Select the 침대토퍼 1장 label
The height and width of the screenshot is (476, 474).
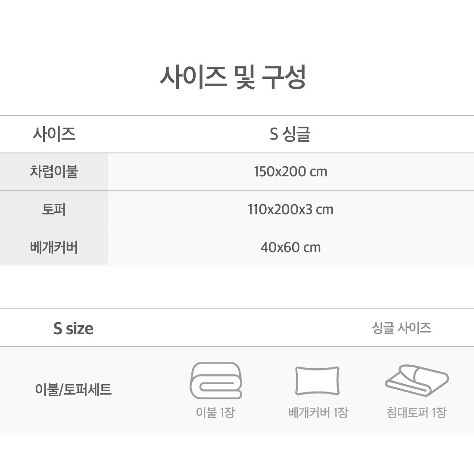pyautogui.click(x=416, y=413)
